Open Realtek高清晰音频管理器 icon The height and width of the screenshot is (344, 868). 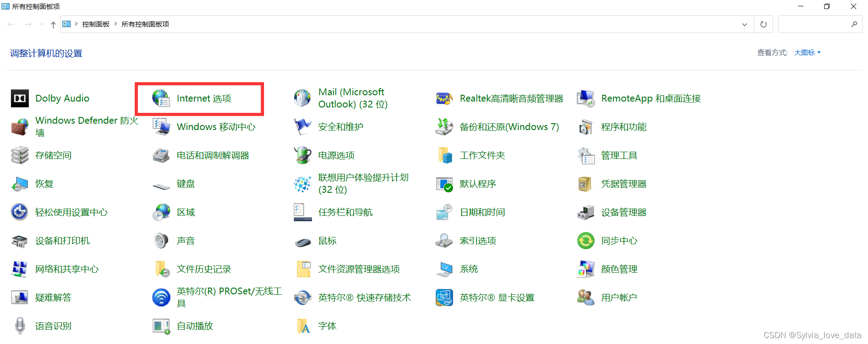pyautogui.click(x=444, y=98)
